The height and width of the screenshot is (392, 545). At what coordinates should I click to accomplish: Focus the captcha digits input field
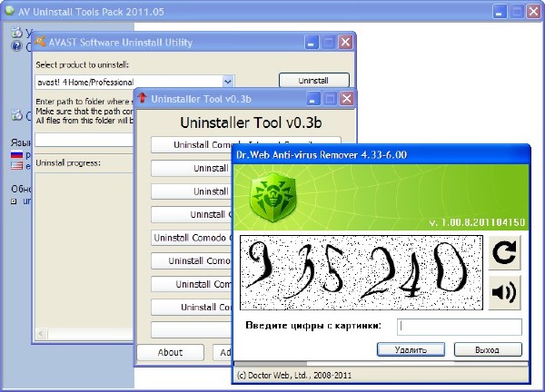pyautogui.click(x=460, y=327)
